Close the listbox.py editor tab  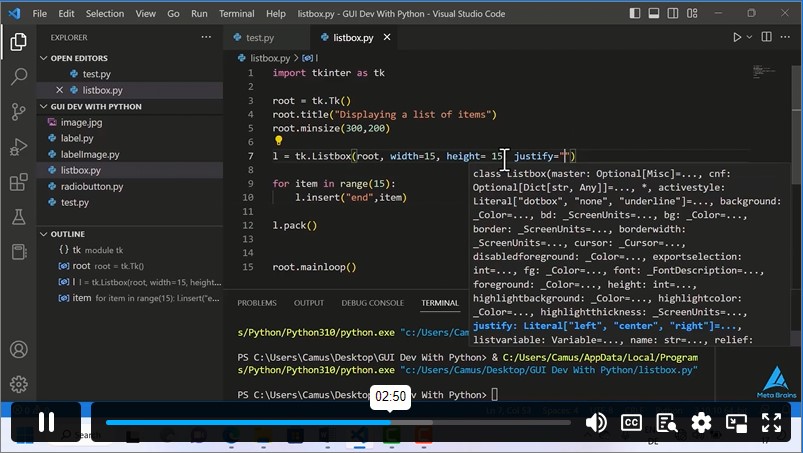click(x=387, y=37)
